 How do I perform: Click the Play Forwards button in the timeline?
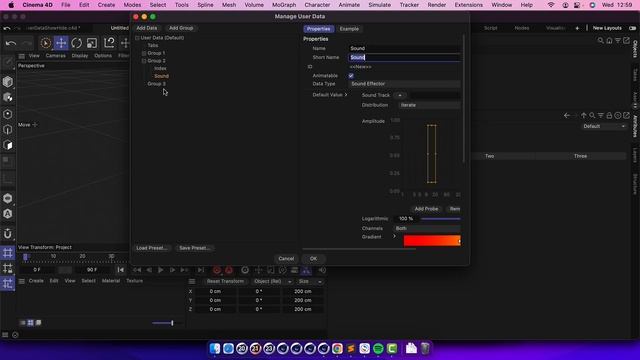pos(160,270)
